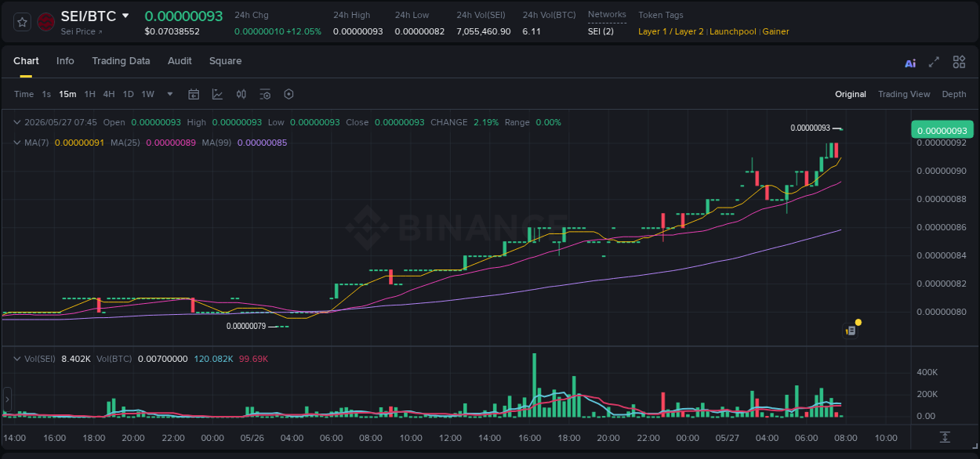Click the CHANGE 2.19% value

point(486,122)
